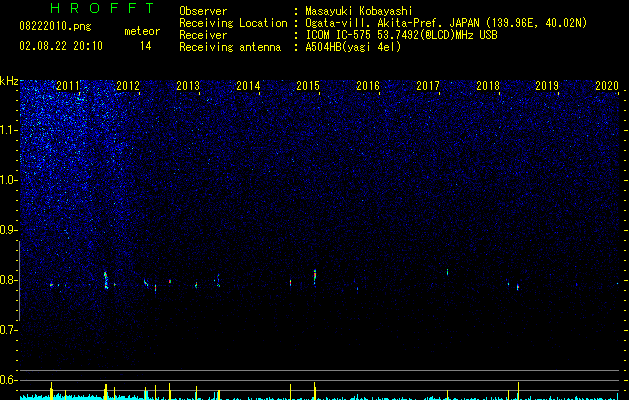
Task: Click time axis marker 2020
Action: point(607,86)
